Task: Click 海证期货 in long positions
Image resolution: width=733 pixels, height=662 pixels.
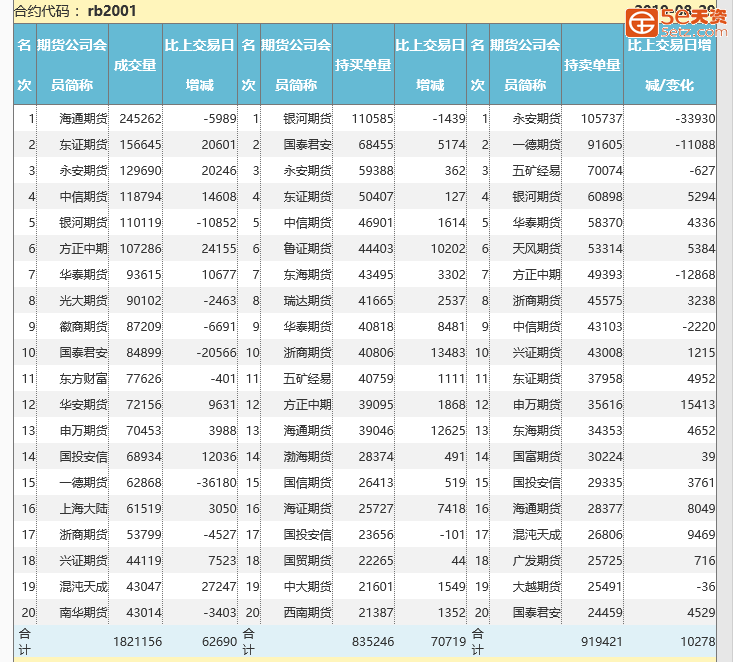Action: pos(307,509)
